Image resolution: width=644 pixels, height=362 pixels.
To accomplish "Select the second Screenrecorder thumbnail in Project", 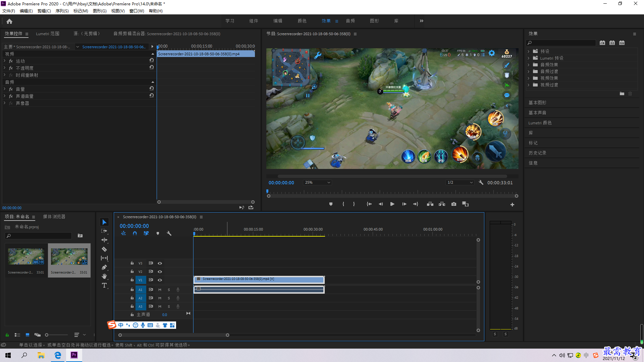I will [x=69, y=261].
